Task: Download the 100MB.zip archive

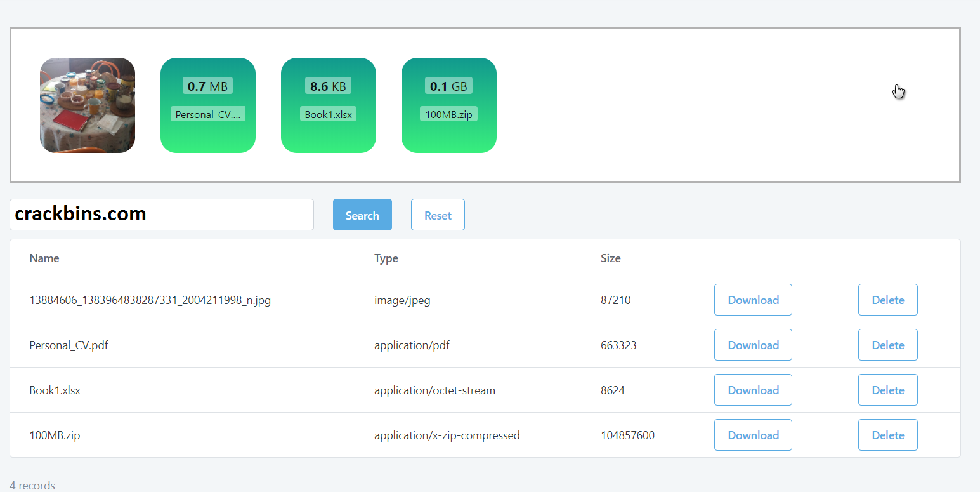Action: 753,435
